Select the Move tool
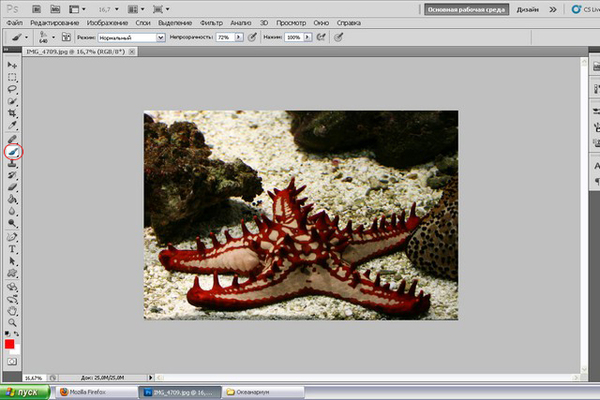The width and height of the screenshot is (600, 400). tap(12, 65)
